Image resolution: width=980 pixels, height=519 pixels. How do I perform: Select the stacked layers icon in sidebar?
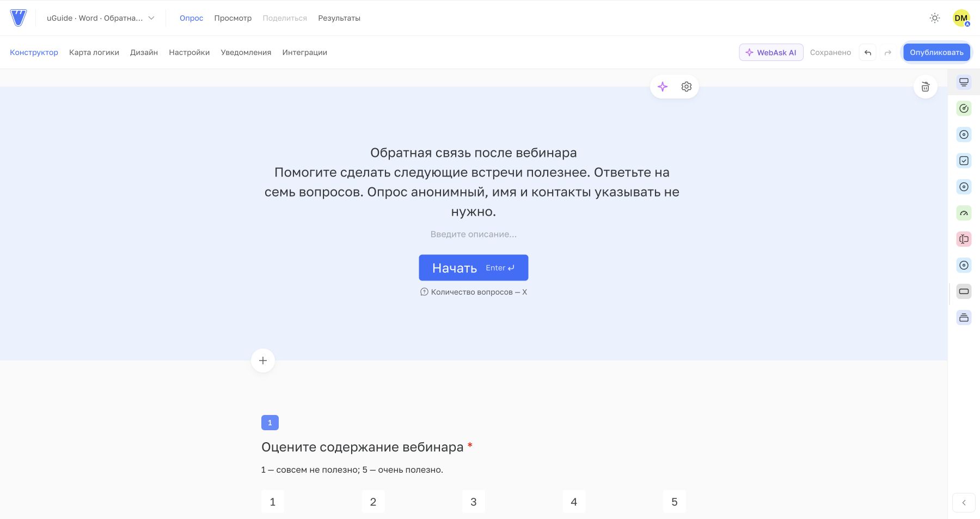[964, 317]
